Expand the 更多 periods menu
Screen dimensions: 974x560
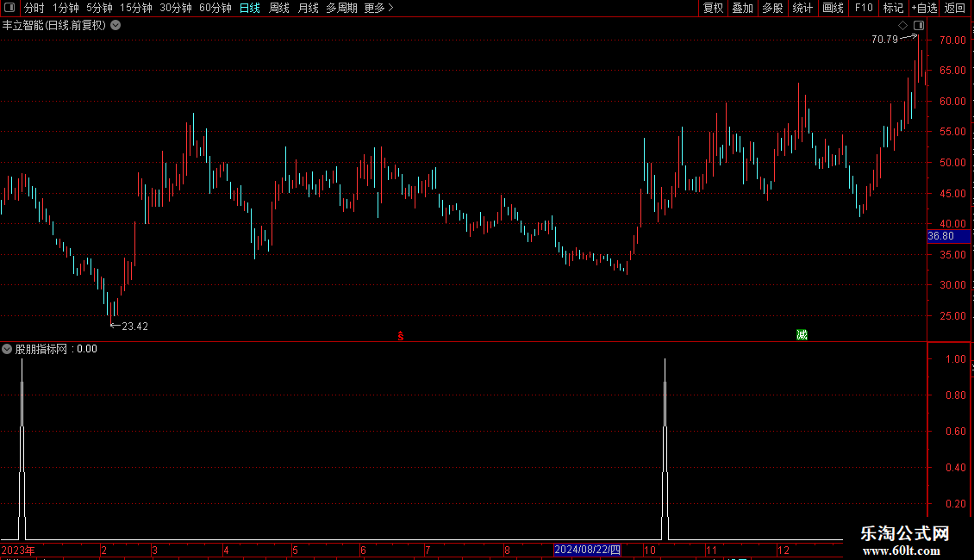click(379, 8)
